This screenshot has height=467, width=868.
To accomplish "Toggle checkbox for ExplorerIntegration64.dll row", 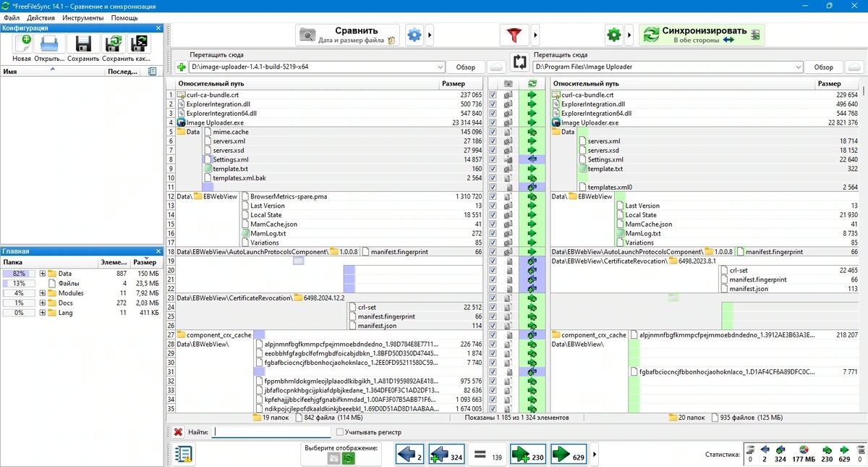I will pos(493,114).
